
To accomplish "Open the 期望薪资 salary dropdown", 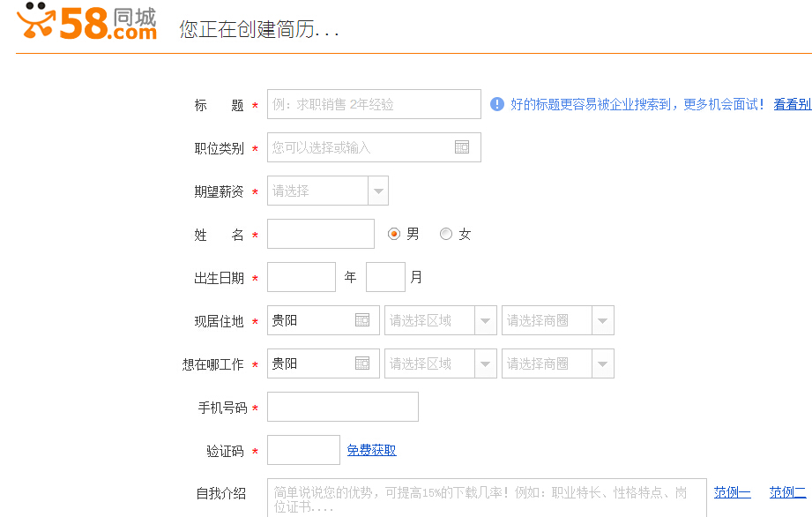I will [379, 191].
